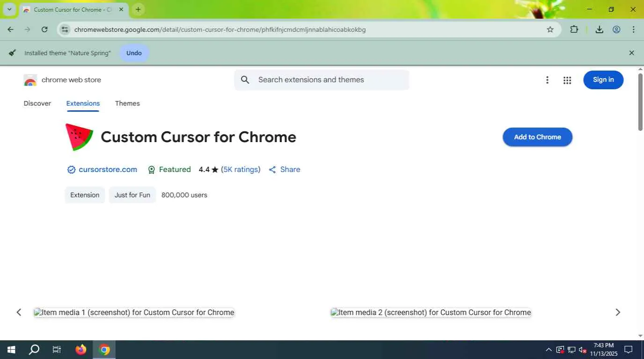The image size is (644, 359).
Task: Open a new browser tab
Action: click(138, 9)
